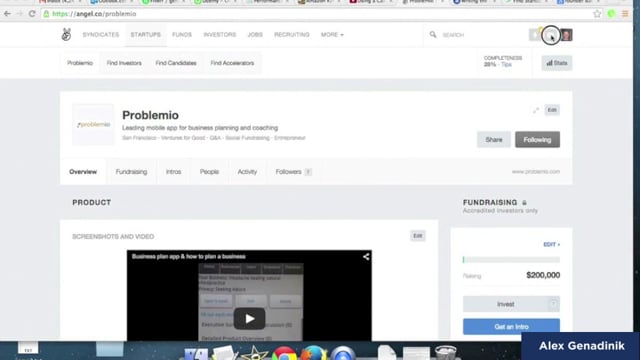Image resolution: width=640 pixels, height=360 pixels.
Task: Toggle the Following button
Action: tap(537, 140)
